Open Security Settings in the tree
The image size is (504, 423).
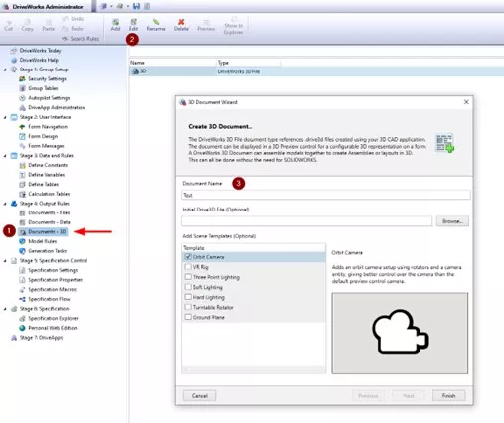[x=47, y=79]
